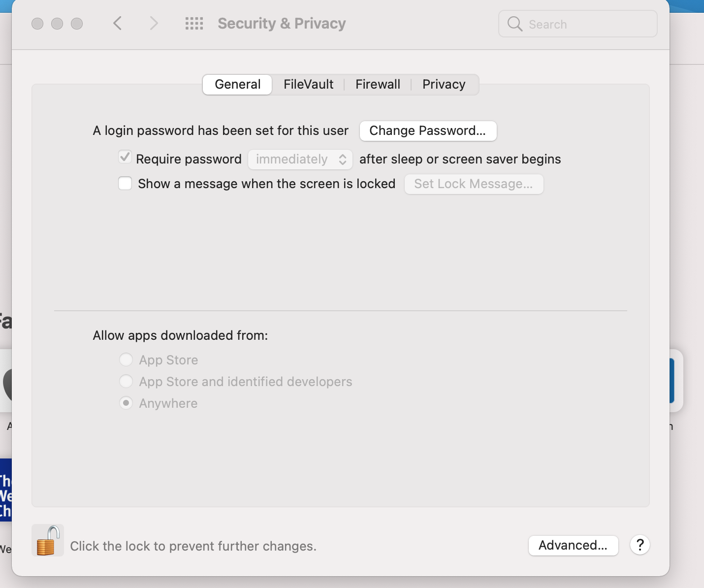Click the Change Password button

pyautogui.click(x=427, y=131)
